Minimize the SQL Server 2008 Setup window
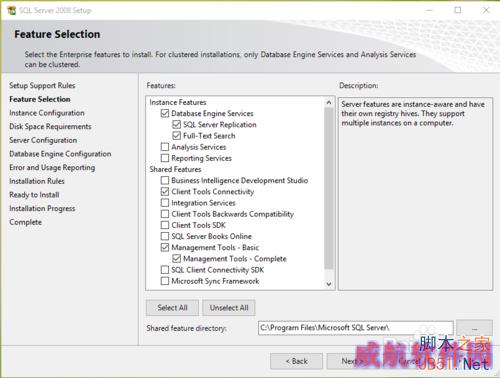Image resolution: width=500 pixels, height=378 pixels. 430,10
